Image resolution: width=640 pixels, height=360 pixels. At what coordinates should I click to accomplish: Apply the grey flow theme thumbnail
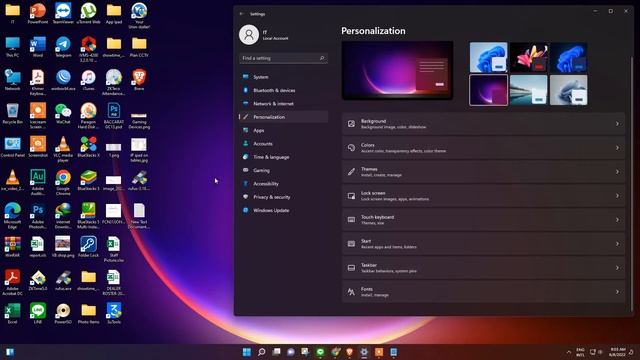pyautogui.click(x=569, y=90)
